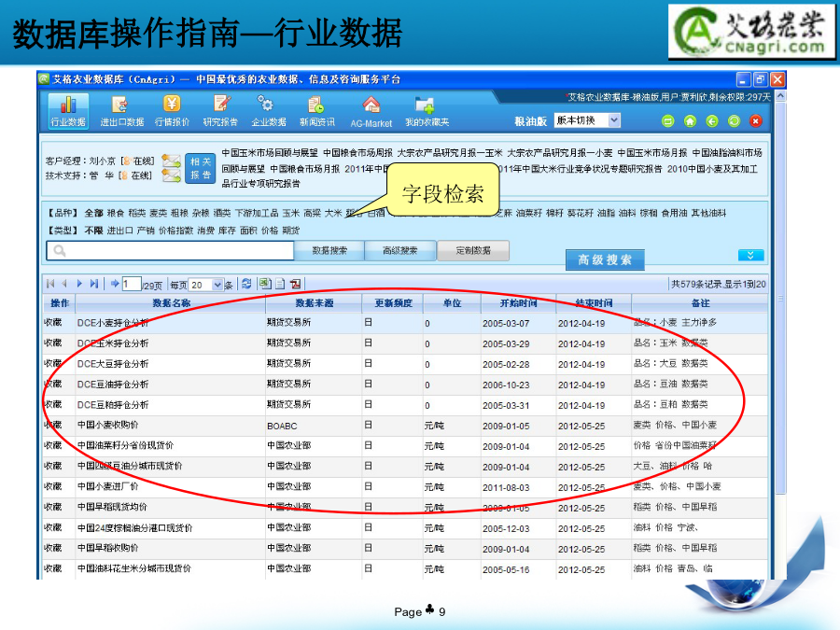Viewport: 840px width, 630px height.
Task: Click the first green round toolbar button
Action: [668, 121]
